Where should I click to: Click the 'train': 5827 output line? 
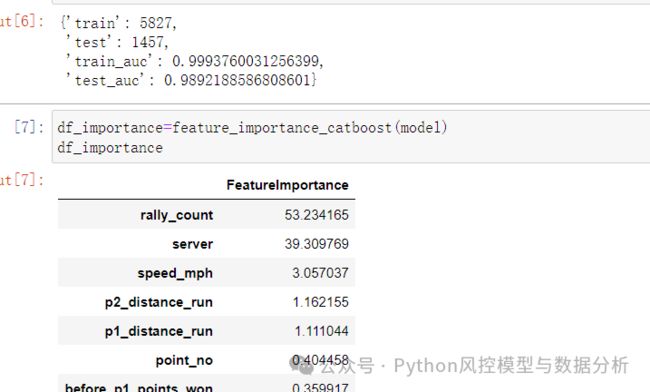pos(119,23)
